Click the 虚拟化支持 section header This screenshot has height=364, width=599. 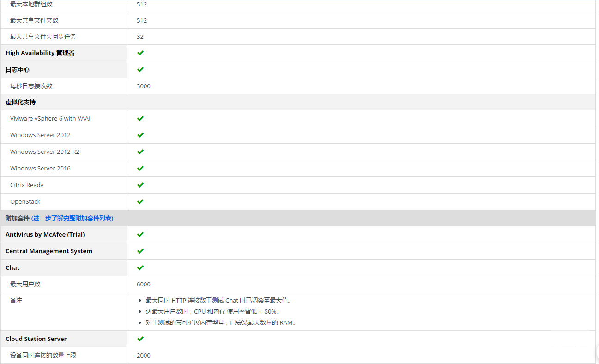point(20,102)
